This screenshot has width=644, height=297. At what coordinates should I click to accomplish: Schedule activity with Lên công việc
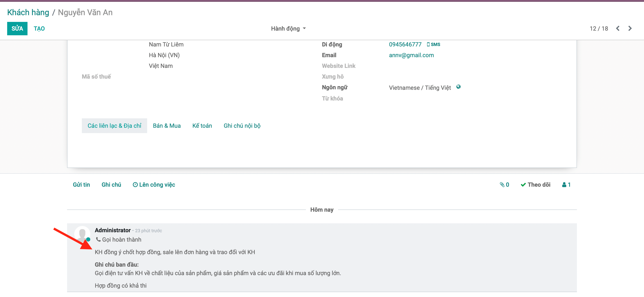[x=154, y=185]
